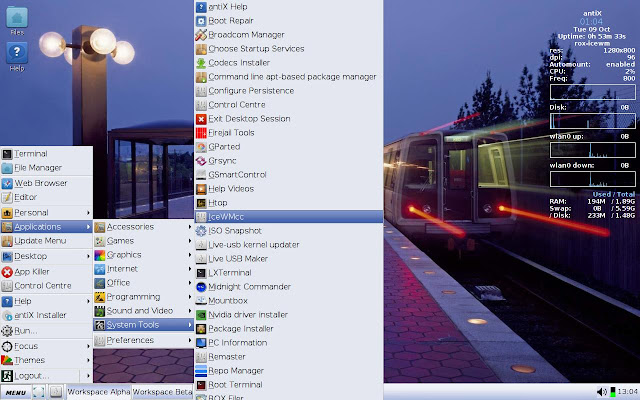Launch Live USB Maker

(289, 259)
